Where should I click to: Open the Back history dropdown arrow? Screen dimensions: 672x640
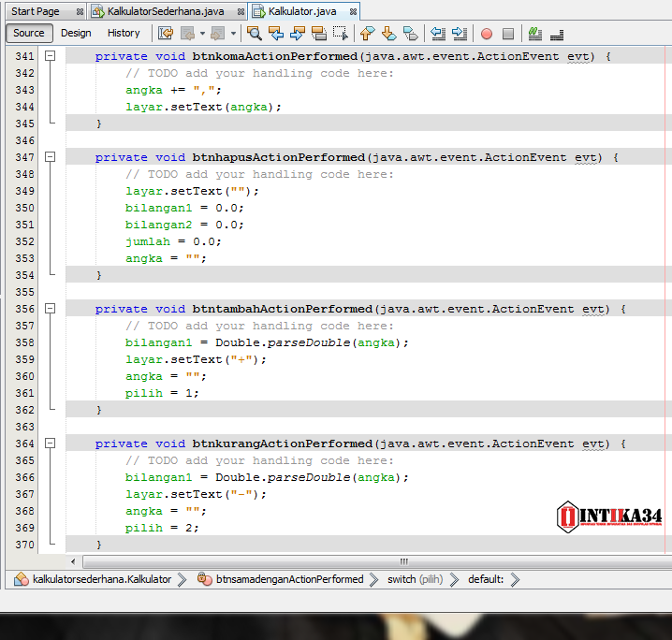click(202, 33)
